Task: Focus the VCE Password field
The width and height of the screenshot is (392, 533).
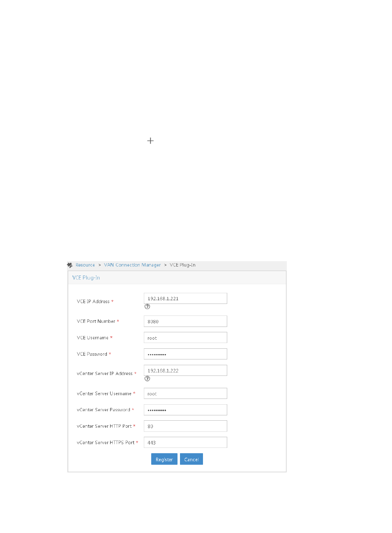Action: pos(185,354)
